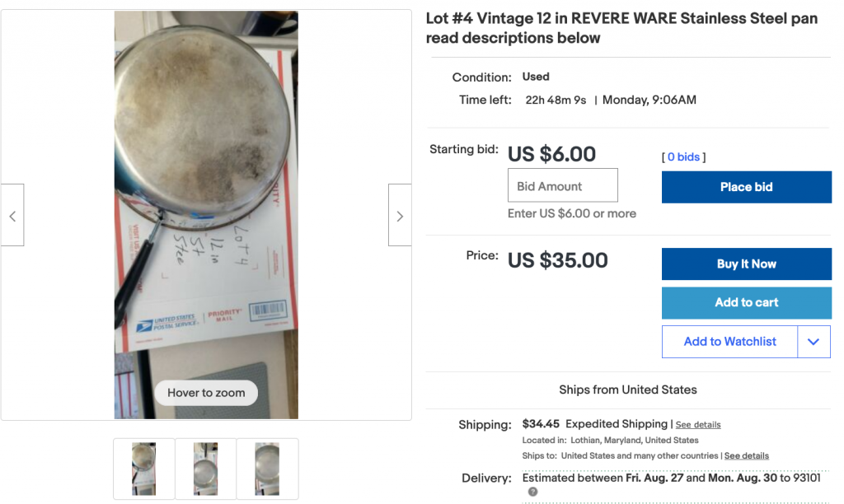844x504 pixels.
Task: Expand the Add to Watchlist dropdown arrow
Action: pos(814,342)
